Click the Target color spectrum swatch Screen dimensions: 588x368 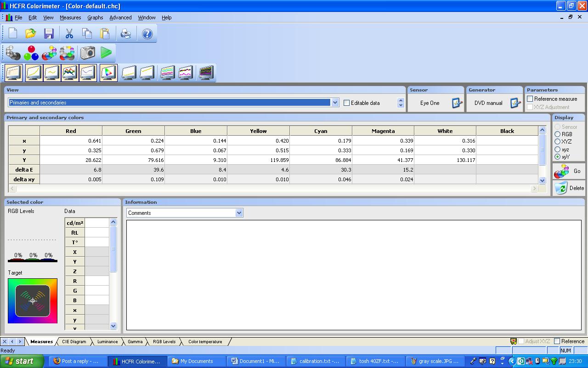33,301
